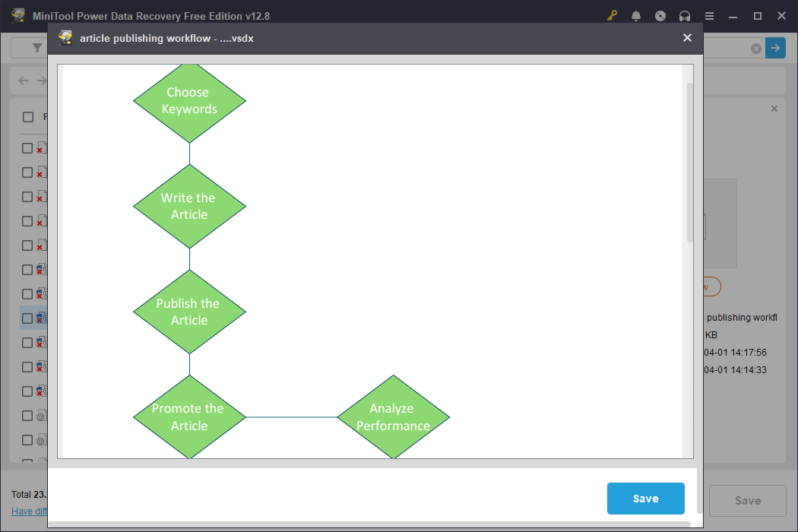The width and height of the screenshot is (798, 532).
Task: Click the disc bootable media icon
Action: [x=660, y=16]
